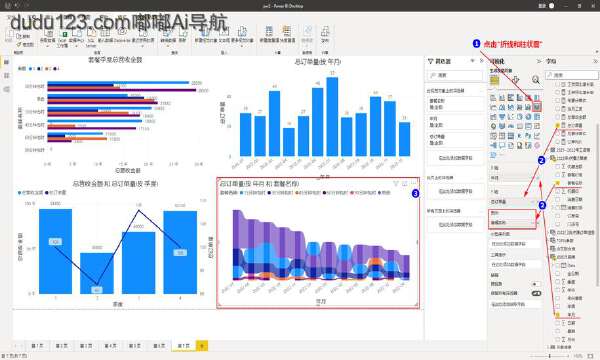Image resolution: width=600 pixels, height=360 pixels.
Task: Select the Fields build-visual icon in Visualizations
Action: (495, 80)
